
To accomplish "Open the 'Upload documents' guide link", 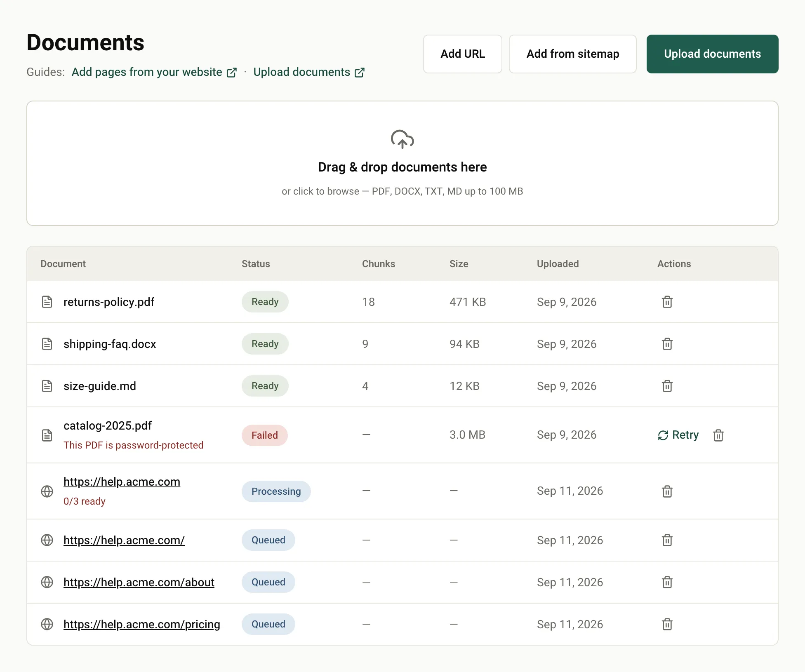I will 309,72.
